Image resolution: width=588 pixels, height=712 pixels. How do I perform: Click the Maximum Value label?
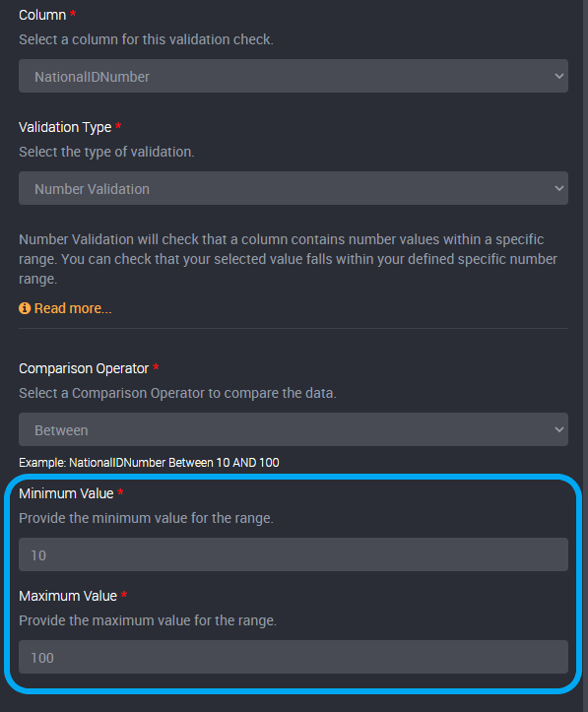point(68,596)
